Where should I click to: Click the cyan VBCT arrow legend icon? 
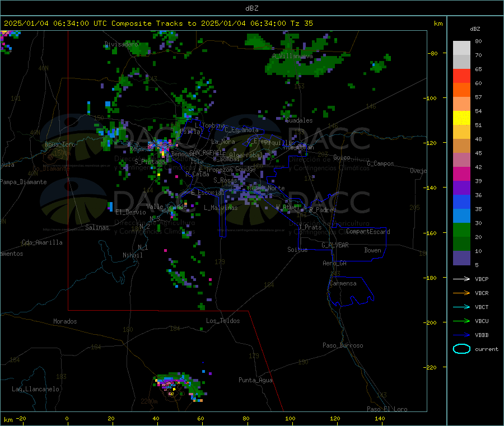tap(461, 307)
